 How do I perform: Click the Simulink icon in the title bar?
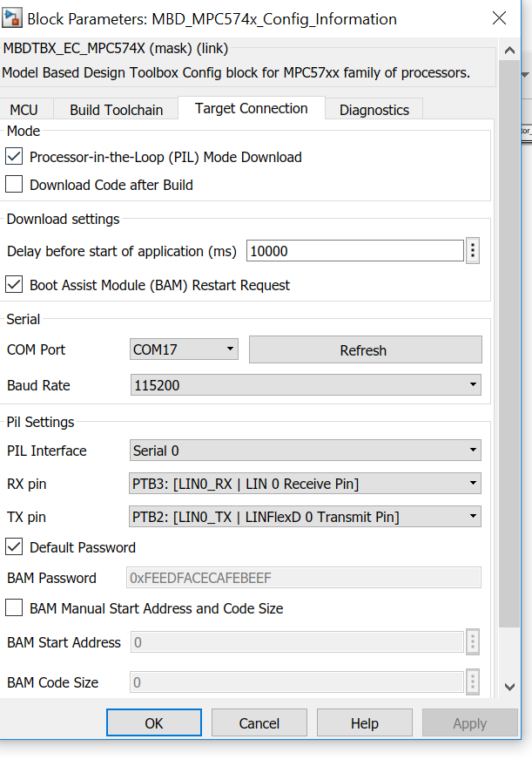[x=13, y=18]
